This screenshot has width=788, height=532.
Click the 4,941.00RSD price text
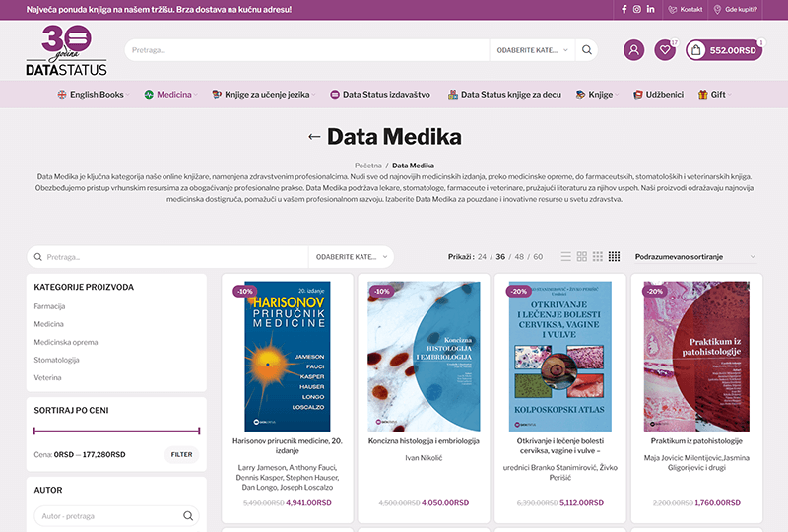(x=308, y=502)
